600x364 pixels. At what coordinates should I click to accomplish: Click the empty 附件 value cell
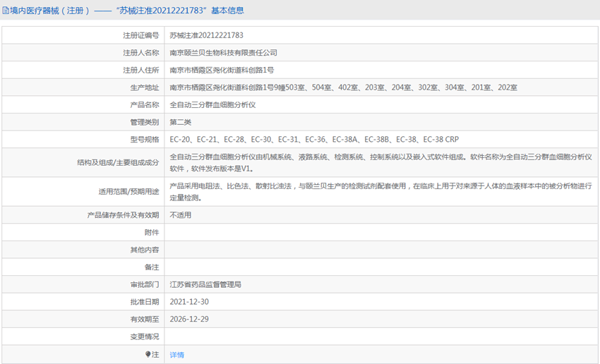(x=380, y=233)
